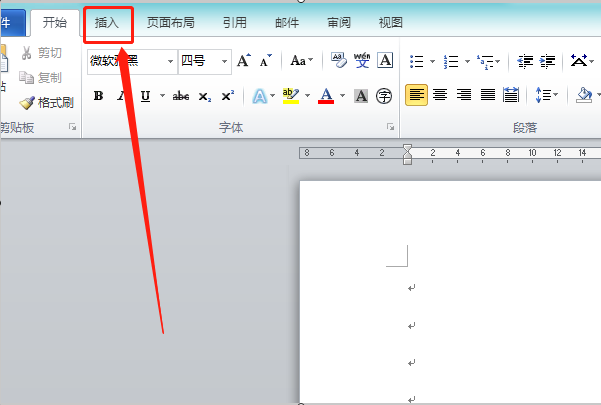The height and width of the screenshot is (405, 601).
Task: Activate the 格式刷 Format Painter
Action: (46, 103)
